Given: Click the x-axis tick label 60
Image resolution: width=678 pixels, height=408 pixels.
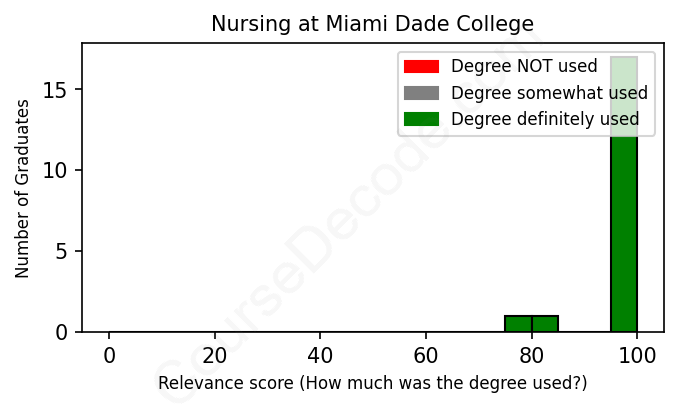Looking at the screenshot, I should tap(426, 354).
